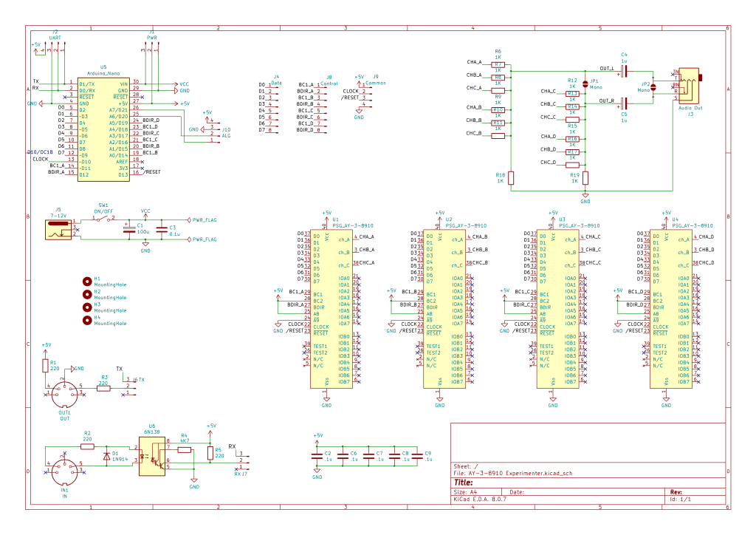Viewport: 756px width, 535px height.
Task: Click the SW1 ON/OFF switch symbol
Action: pyautogui.click(x=103, y=219)
